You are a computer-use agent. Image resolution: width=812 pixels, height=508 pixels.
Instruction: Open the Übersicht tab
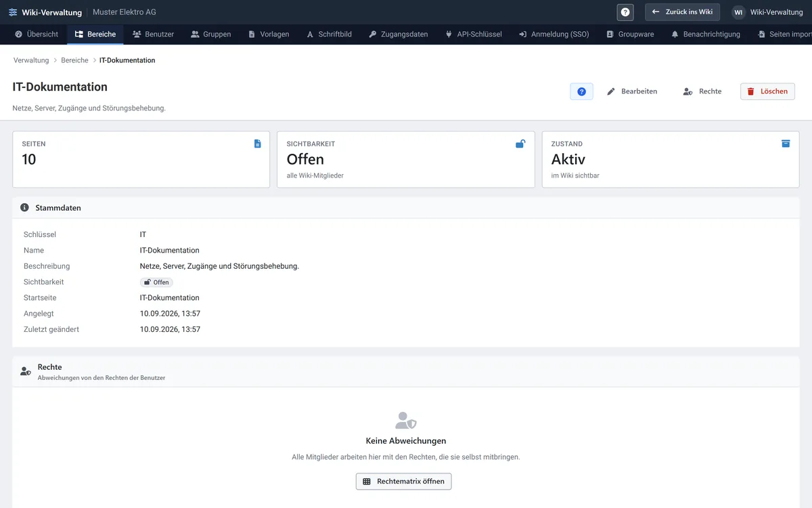[37, 34]
